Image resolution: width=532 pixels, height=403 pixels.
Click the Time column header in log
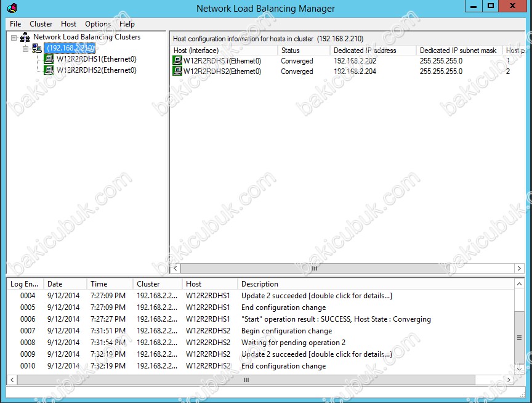(x=110, y=284)
